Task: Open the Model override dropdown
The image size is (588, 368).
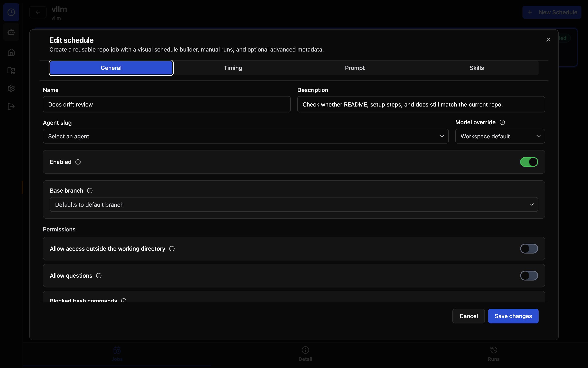Action: click(500, 136)
